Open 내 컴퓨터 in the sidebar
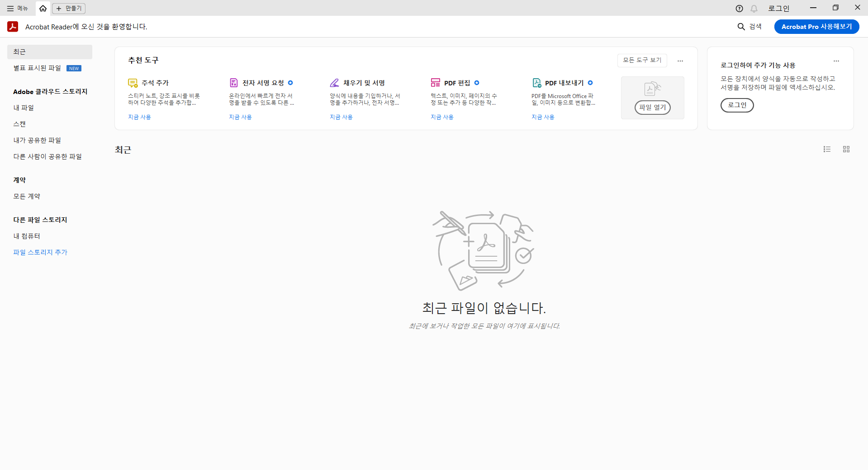The image size is (868, 470). pyautogui.click(x=27, y=236)
